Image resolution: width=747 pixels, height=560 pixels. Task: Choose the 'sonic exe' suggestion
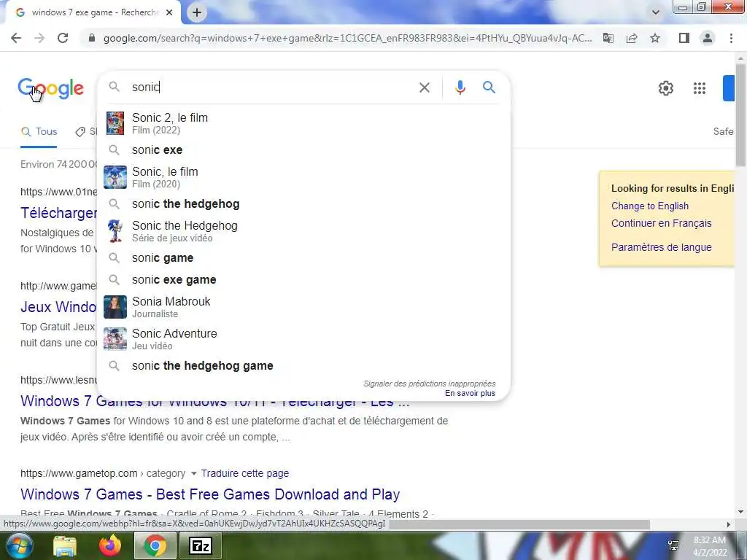point(303,150)
